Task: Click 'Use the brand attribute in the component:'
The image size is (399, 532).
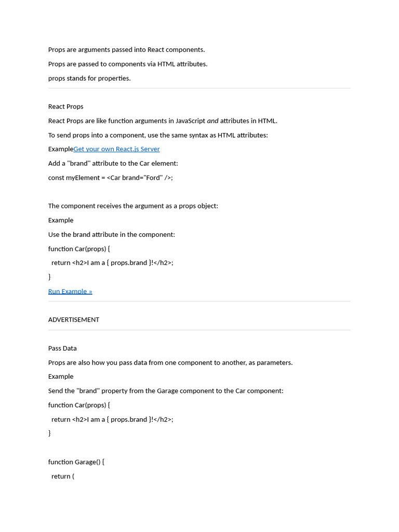Action: click(x=112, y=235)
